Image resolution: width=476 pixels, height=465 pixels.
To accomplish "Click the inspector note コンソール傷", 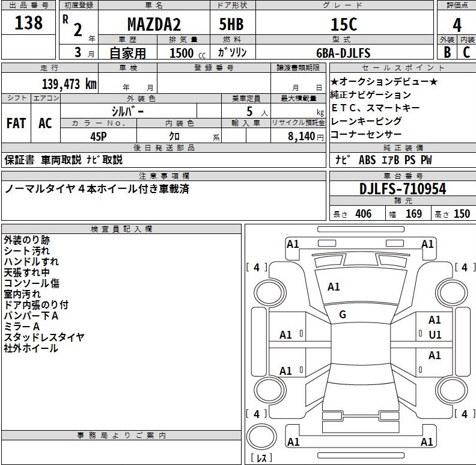I will tap(31, 283).
